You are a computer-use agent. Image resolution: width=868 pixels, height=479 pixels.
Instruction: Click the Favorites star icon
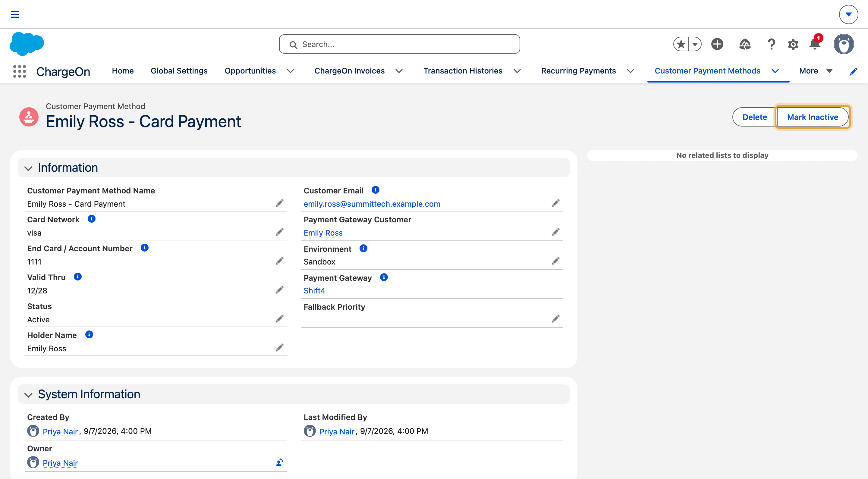pyautogui.click(x=681, y=44)
